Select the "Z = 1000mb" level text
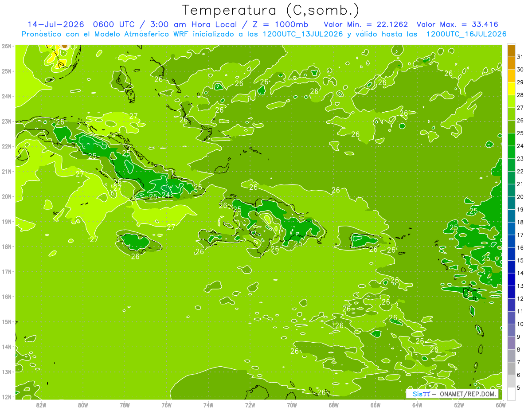Viewport: 532px width, 411px height. coord(280,24)
